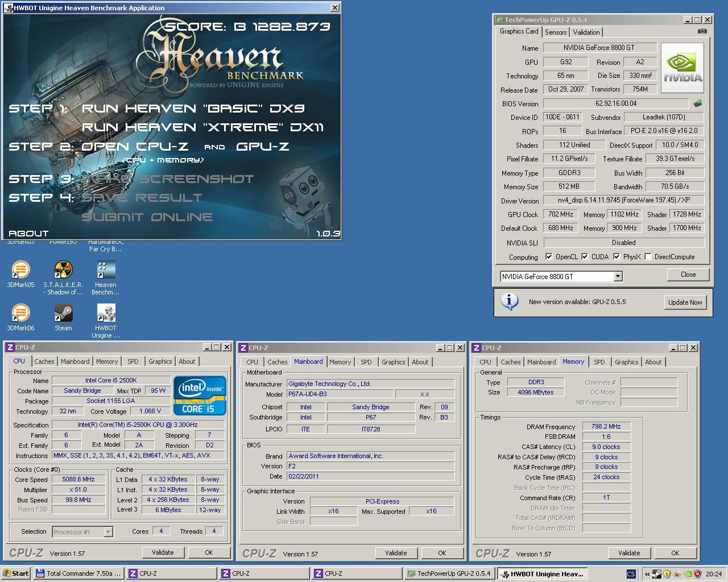Screen dimensions: 728x582
Task: Click the Intel Core i5 logo in CPU-Z
Action: pos(200,396)
